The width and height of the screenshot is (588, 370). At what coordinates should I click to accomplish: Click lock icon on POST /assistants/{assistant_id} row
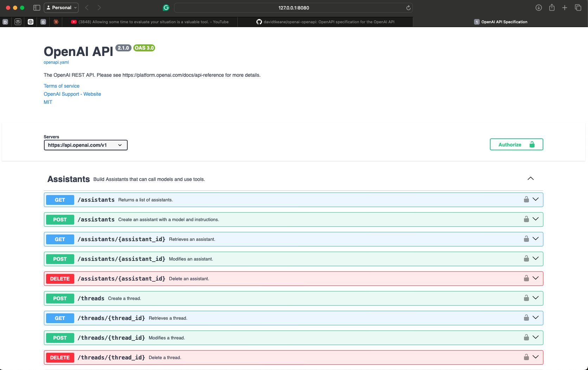click(526, 259)
